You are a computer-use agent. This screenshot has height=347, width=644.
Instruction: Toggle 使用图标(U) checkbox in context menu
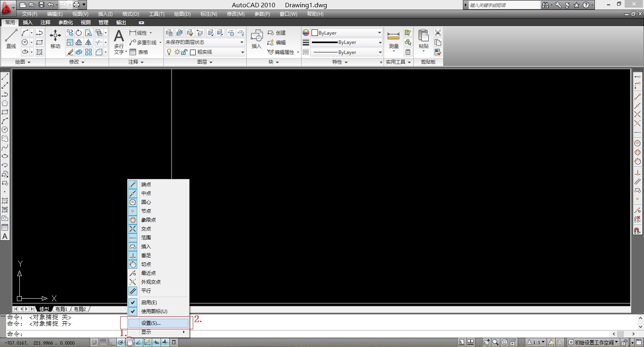click(x=154, y=311)
